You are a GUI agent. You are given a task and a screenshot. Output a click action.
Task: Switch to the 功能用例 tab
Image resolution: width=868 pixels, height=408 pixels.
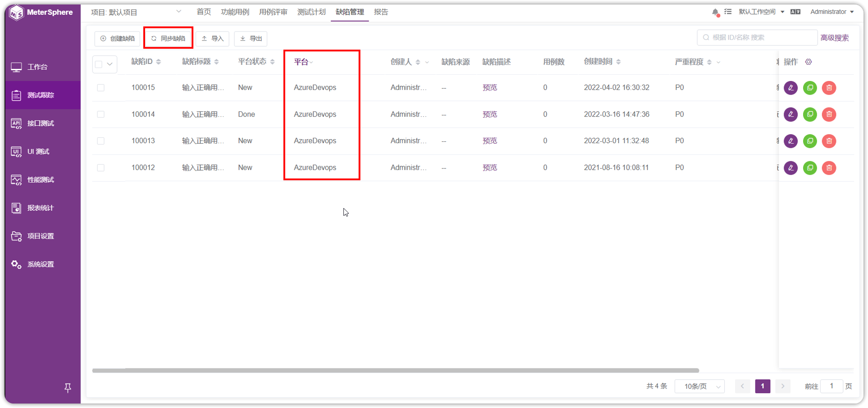[235, 12]
